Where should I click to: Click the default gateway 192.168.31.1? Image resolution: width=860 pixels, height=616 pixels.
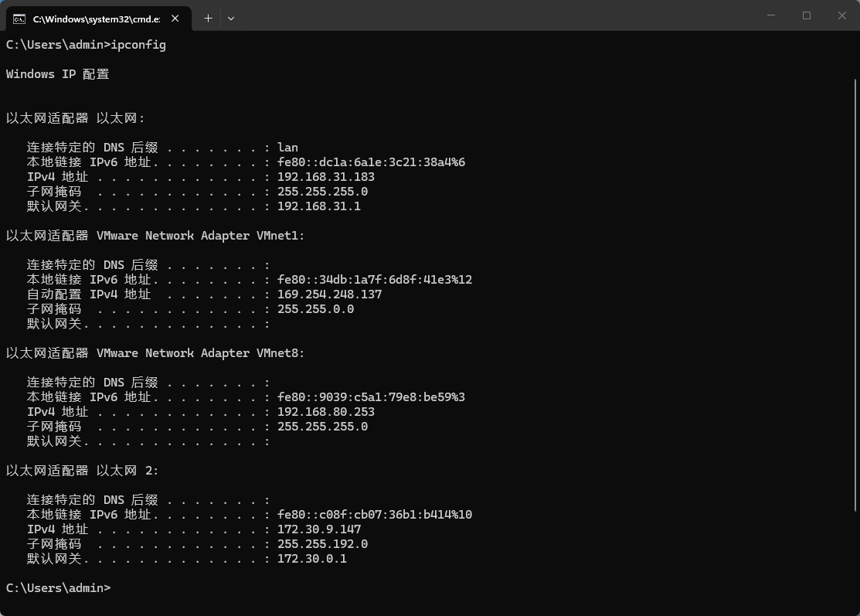(319, 206)
